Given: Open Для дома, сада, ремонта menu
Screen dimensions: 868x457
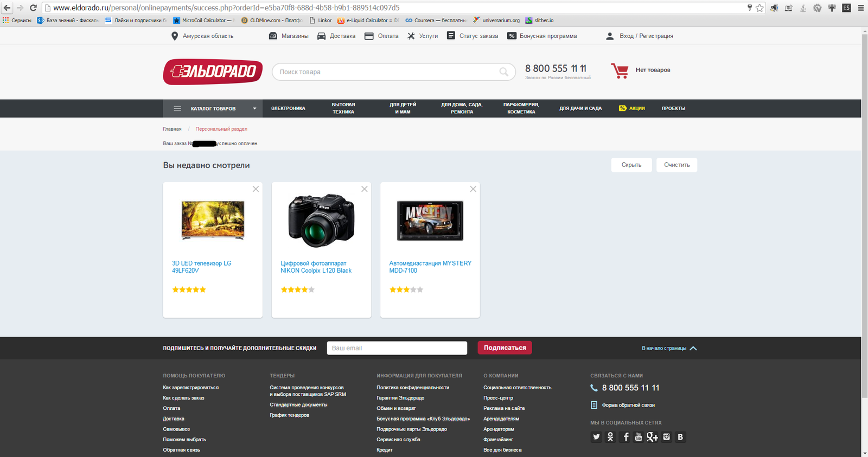Looking at the screenshot, I should point(462,108).
